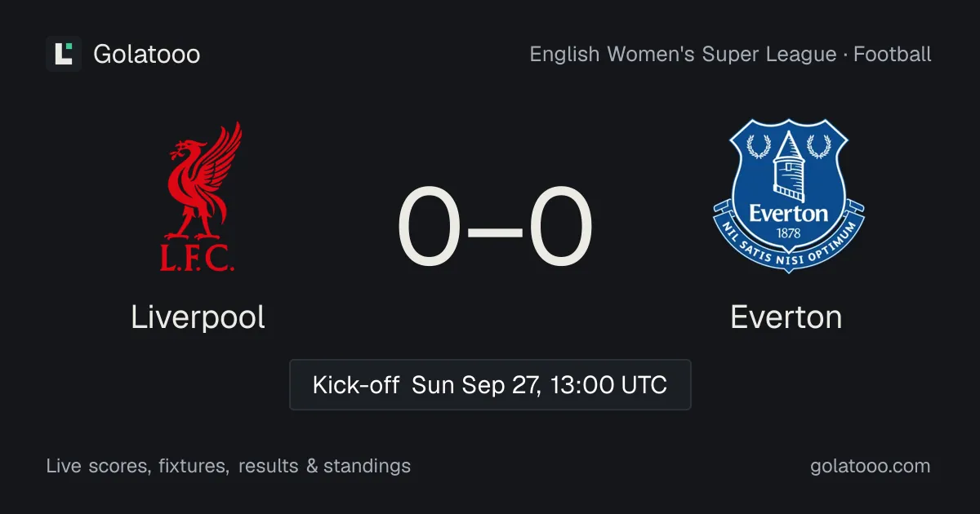Open the Liverpool team name
The image size is (980, 514).
198,317
